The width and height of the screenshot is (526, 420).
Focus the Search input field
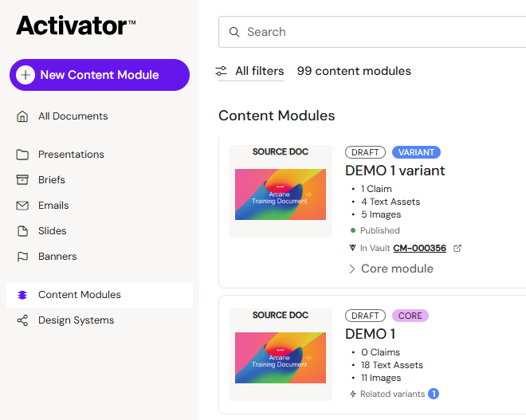(372, 32)
